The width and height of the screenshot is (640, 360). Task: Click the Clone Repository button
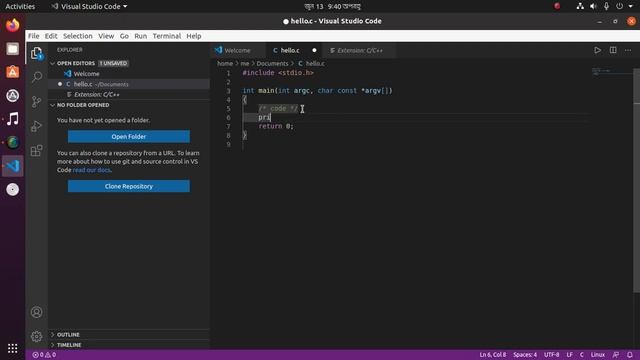[x=129, y=186]
